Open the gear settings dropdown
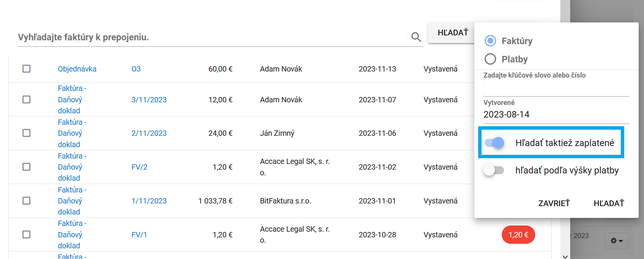 pos(617,241)
